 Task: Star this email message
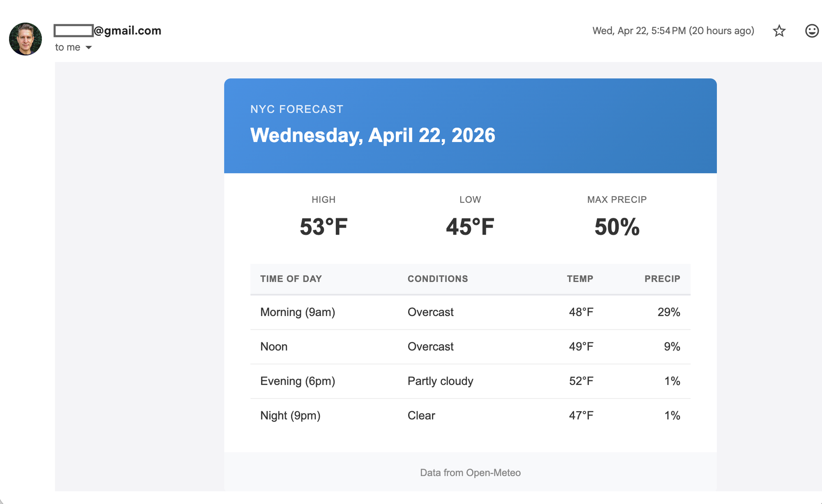tap(779, 31)
